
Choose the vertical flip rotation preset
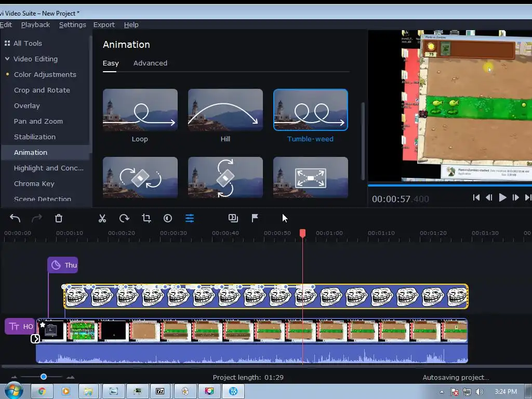point(225,177)
